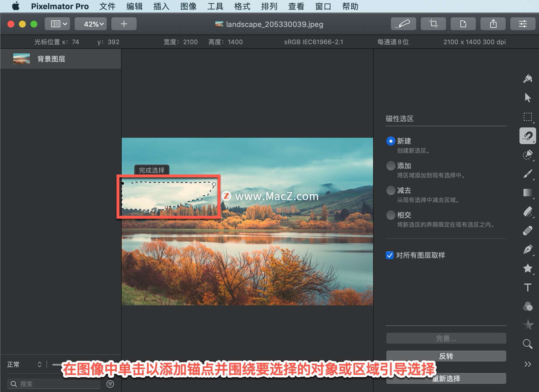Open the 排列 menu
539x392 pixels.
coord(269,6)
